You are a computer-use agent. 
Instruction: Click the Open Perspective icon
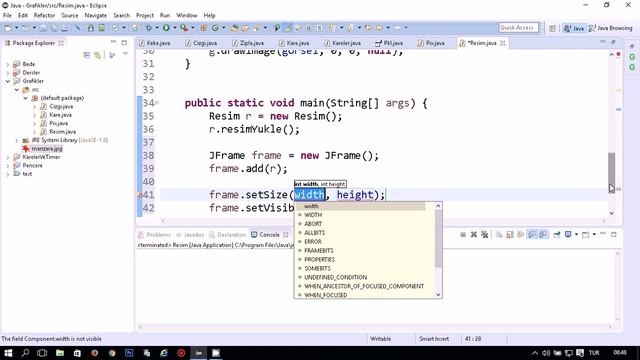point(552,28)
